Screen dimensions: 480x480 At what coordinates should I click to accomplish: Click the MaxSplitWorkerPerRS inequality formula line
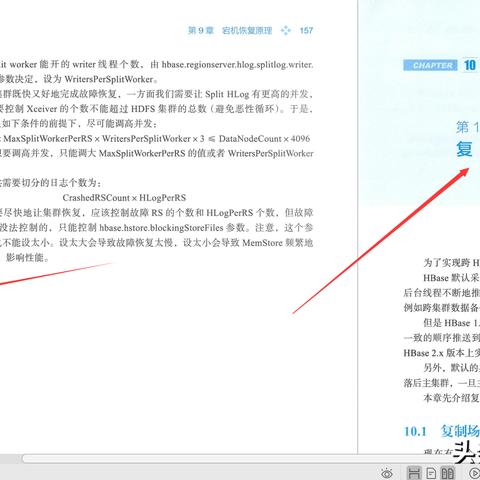pyautogui.click(x=157, y=139)
